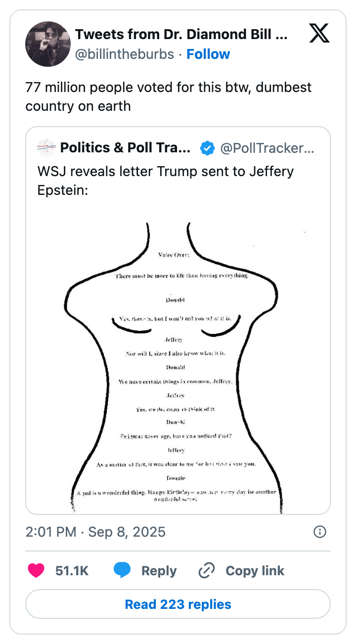Click the Follow link
358x644 pixels.
[x=208, y=54]
